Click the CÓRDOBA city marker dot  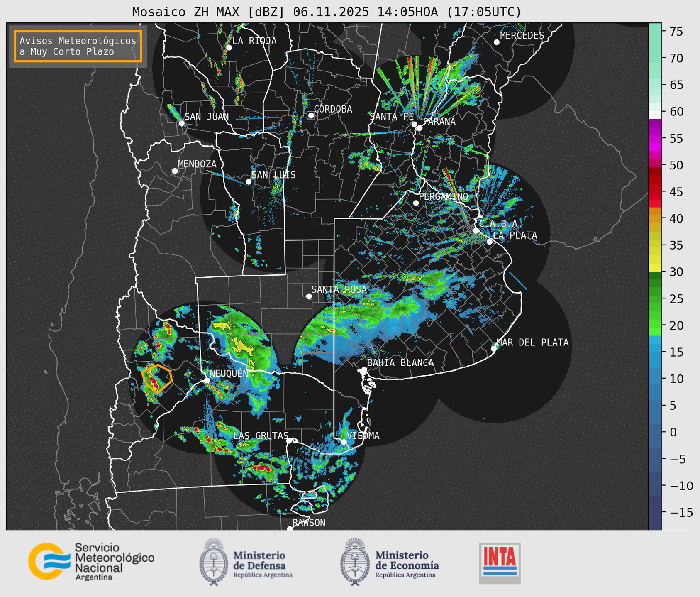coord(311,115)
